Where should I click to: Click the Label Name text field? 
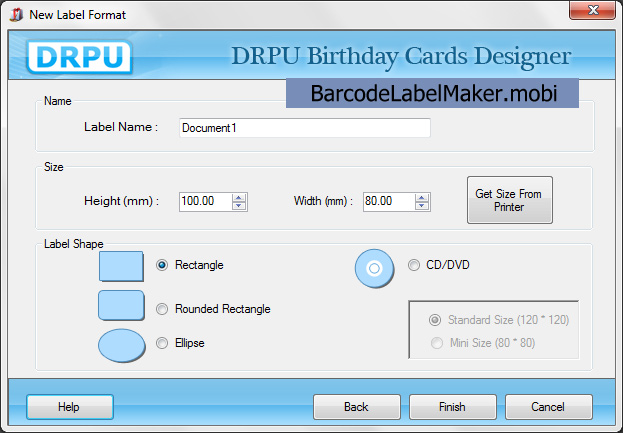[x=305, y=128]
